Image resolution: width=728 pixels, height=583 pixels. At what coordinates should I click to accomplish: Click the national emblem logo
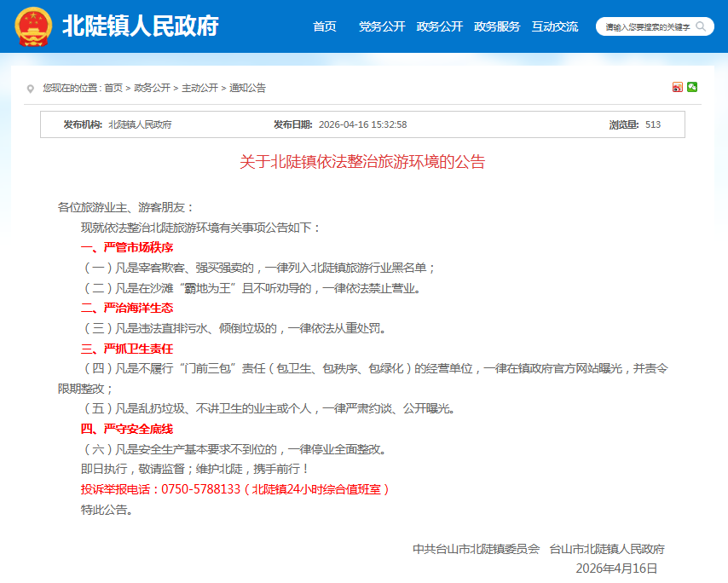click(x=33, y=26)
